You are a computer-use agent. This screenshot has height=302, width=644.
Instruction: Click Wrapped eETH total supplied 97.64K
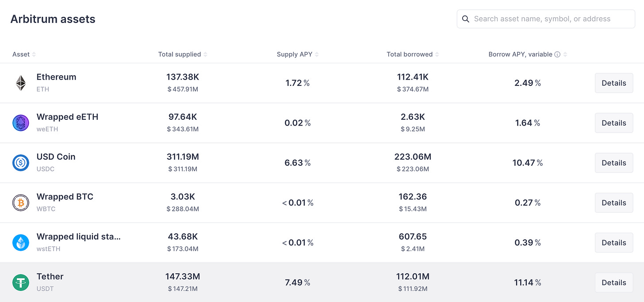click(x=183, y=117)
